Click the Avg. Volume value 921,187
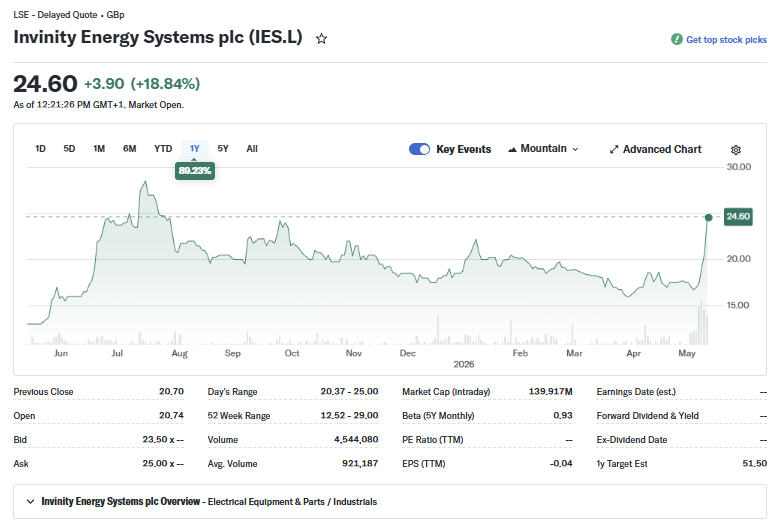779x522 pixels. coord(360,463)
